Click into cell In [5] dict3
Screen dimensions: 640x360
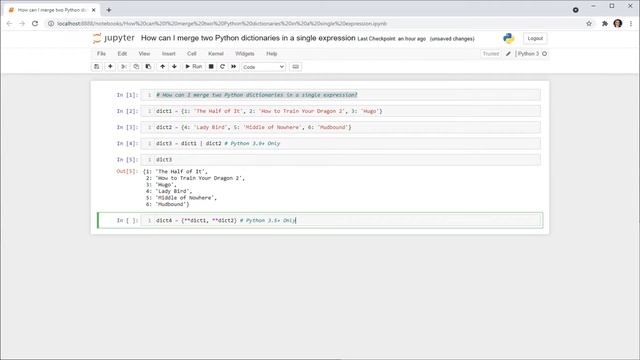340,160
